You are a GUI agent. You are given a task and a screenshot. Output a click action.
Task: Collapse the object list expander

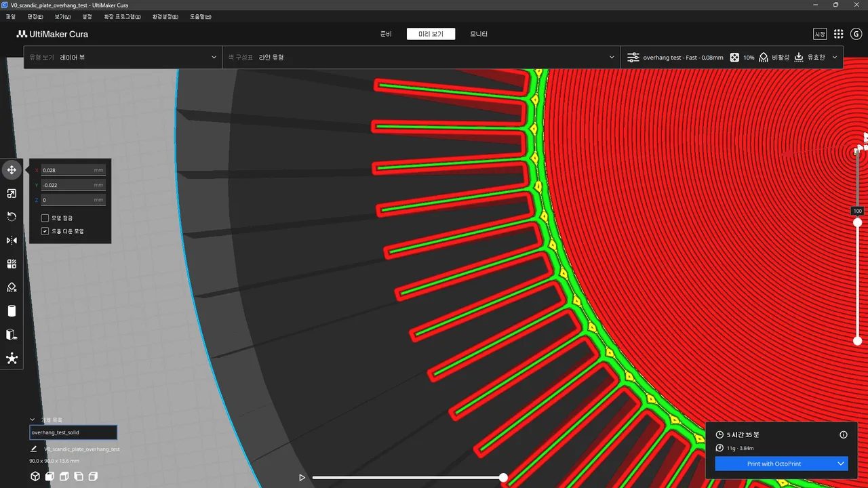33,420
